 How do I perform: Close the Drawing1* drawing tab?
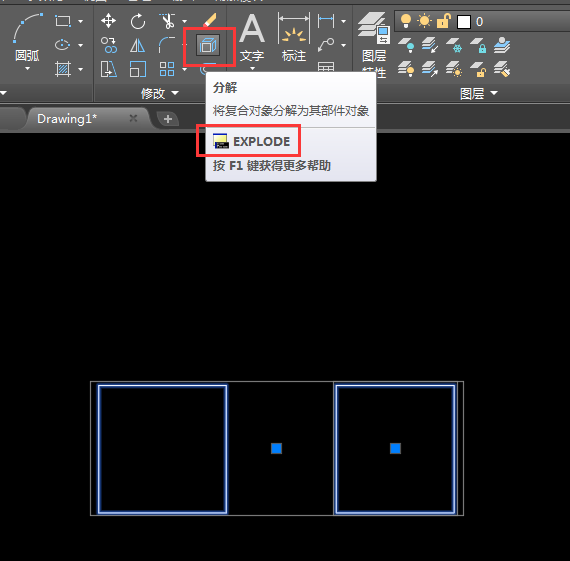[x=133, y=118]
